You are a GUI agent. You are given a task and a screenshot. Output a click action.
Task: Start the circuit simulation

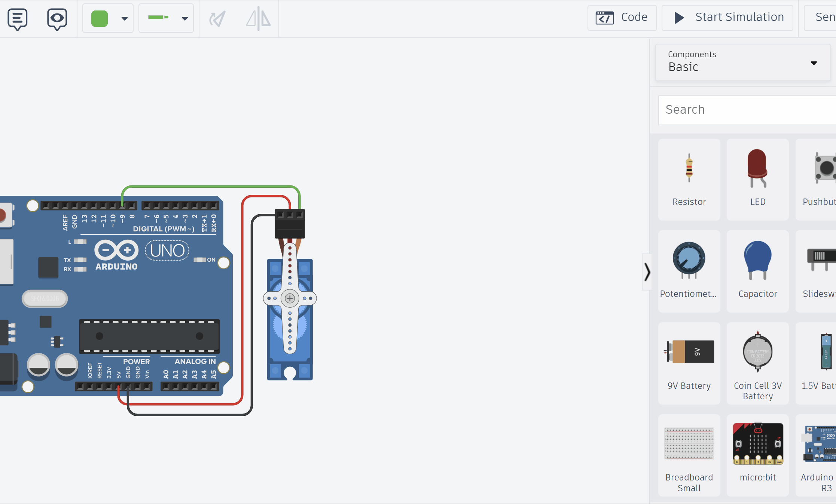726,17
